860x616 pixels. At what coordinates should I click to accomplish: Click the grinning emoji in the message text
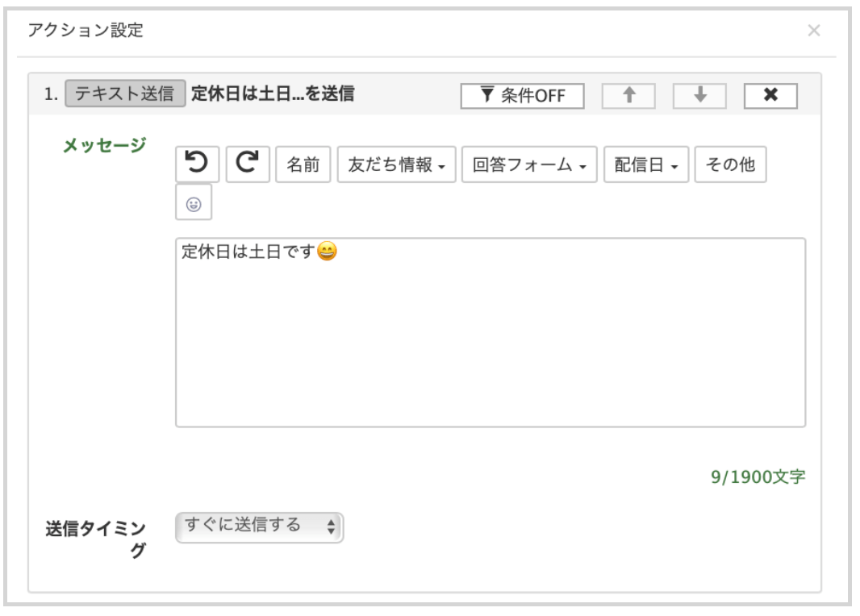pos(327,252)
